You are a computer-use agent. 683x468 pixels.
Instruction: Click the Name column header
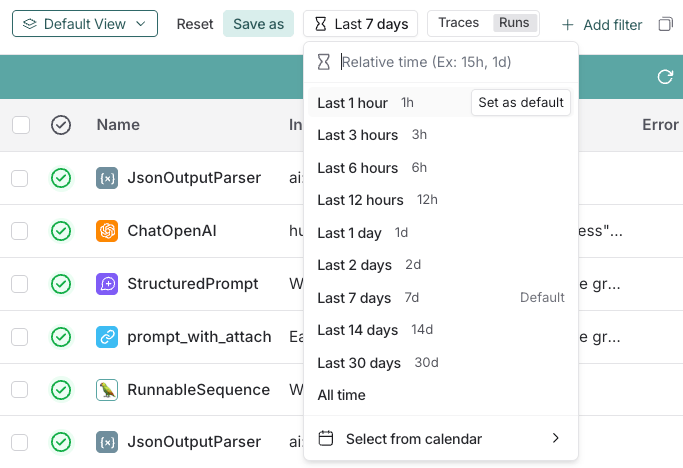point(118,125)
